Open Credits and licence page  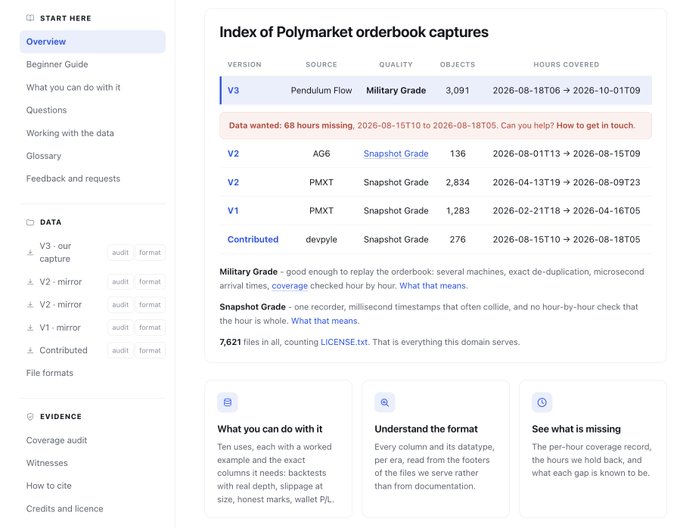click(65, 508)
